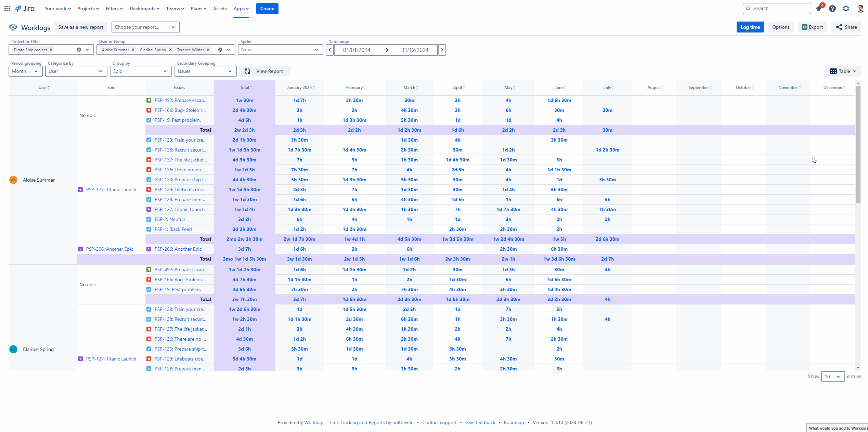
Task: Open the Jira app switcher grid icon
Action: pyautogui.click(x=7, y=8)
